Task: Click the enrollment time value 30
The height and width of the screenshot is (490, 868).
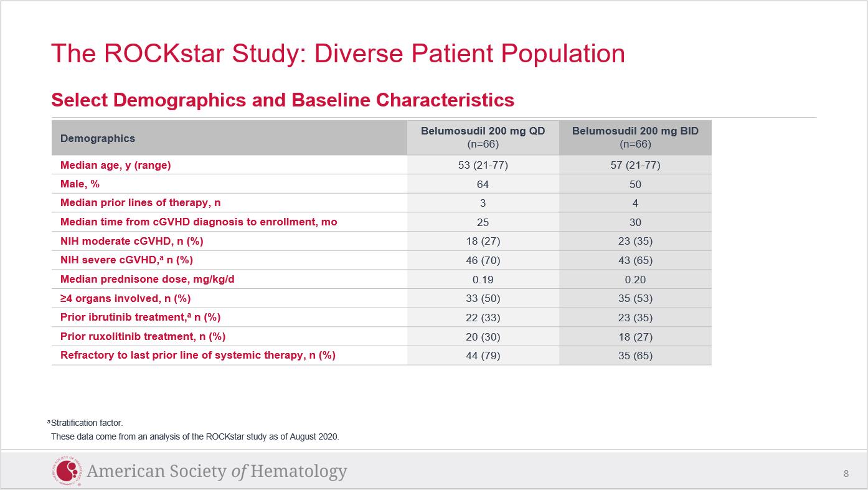Action: click(x=635, y=222)
